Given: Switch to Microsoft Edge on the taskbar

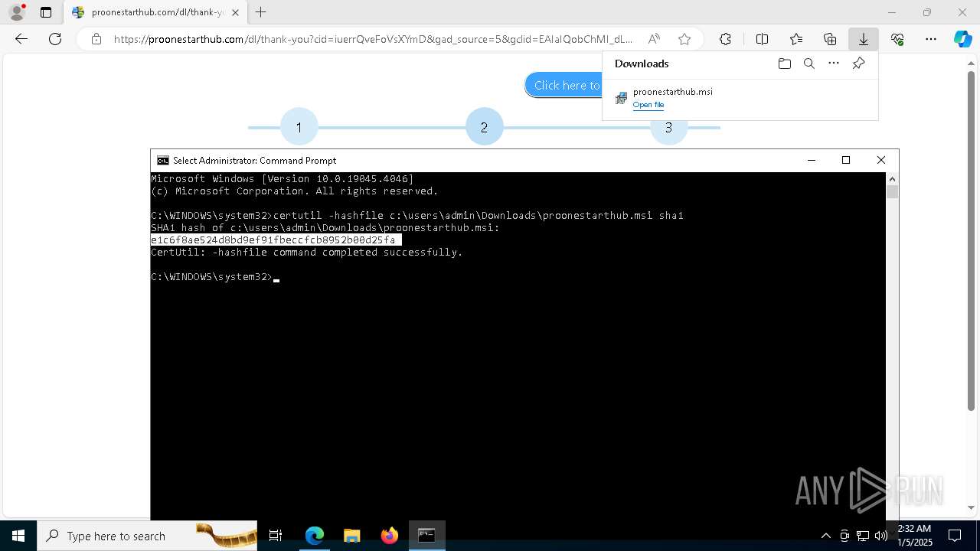Looking at the screenshot, I should point(315,536).
